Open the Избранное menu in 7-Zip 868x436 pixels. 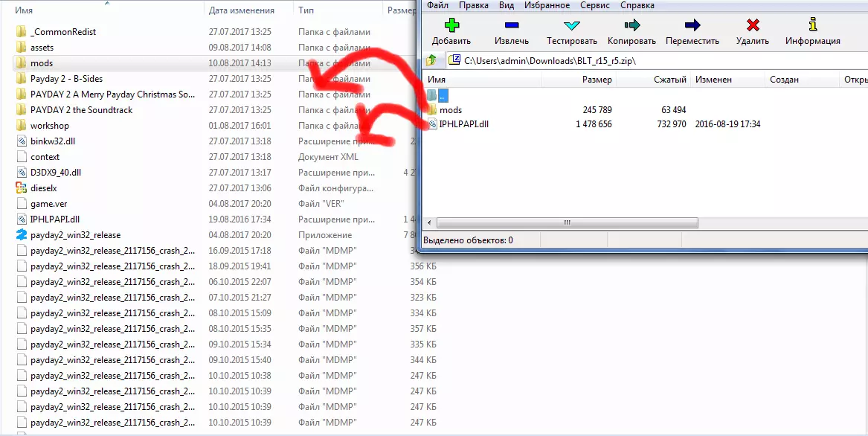pyautogui.click(x=547, y=5)
